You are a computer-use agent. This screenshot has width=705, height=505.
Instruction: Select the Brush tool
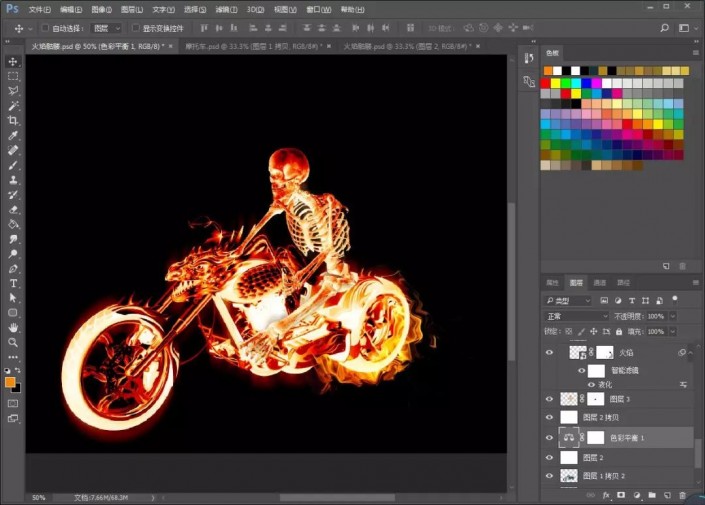click(13, 165)
